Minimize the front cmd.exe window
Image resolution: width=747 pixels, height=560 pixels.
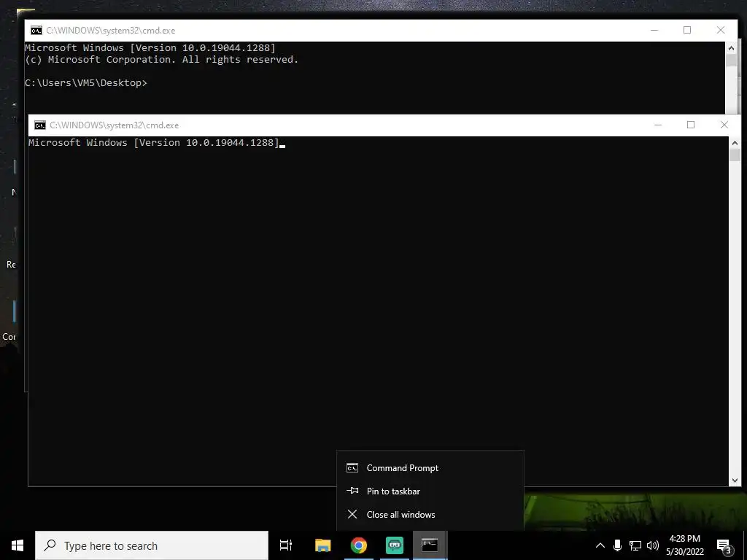point(658,125)
